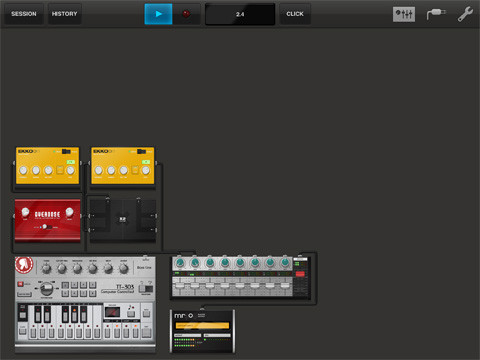Tap green indicator button on right EKKO pedal
The image size is (480, 360).
pos(146,162)
